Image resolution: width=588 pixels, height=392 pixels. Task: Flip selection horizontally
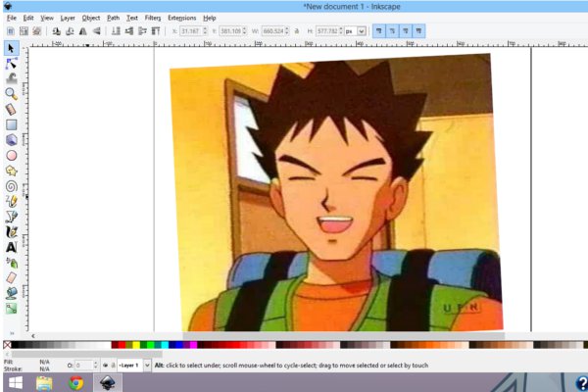point(83,31)
